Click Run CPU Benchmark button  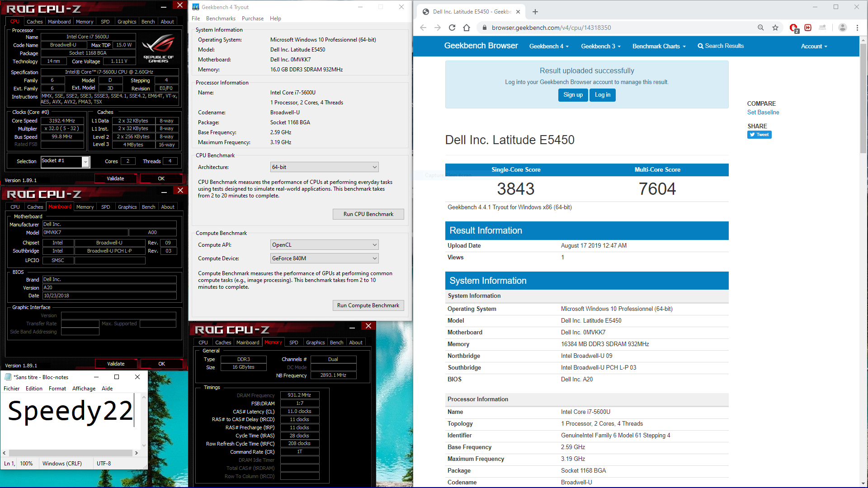tap(368, 214)
